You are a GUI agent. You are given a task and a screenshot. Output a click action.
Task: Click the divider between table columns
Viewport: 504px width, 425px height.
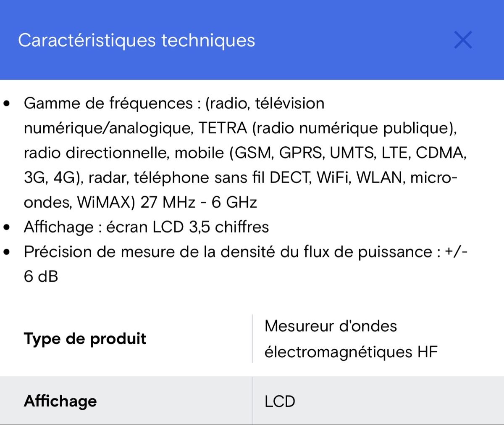tap(252, 338)
